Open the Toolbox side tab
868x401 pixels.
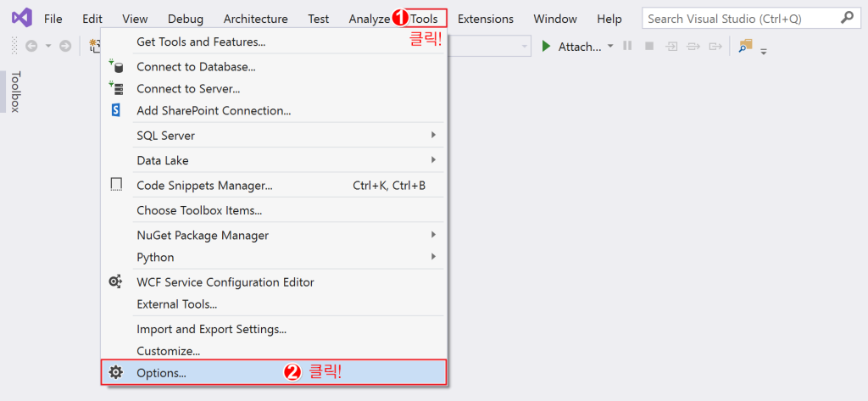14,92
